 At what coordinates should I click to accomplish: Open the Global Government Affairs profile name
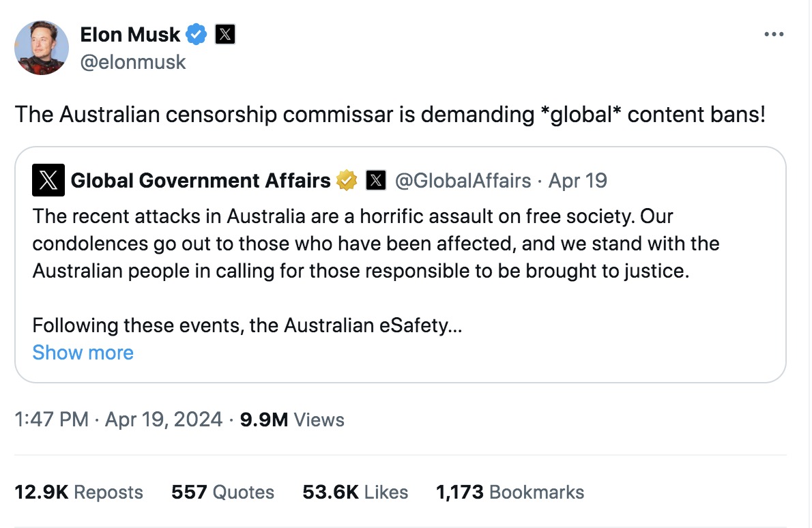coord(201,181)
